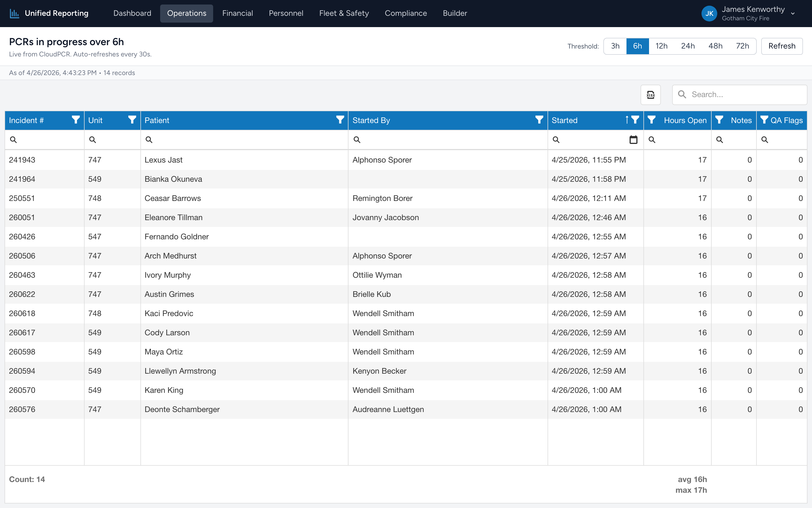
Task: Pick the 72h threshold
Action: (x=743, y=46)
